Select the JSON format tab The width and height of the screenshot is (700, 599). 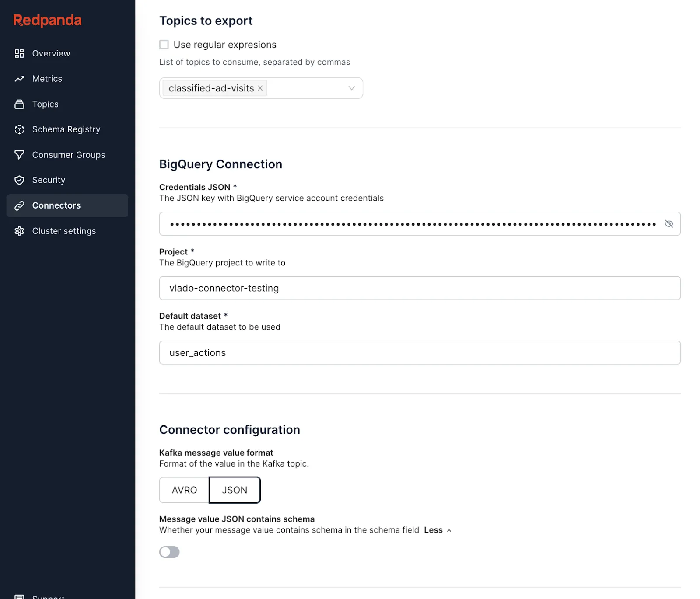coord(234,490)
